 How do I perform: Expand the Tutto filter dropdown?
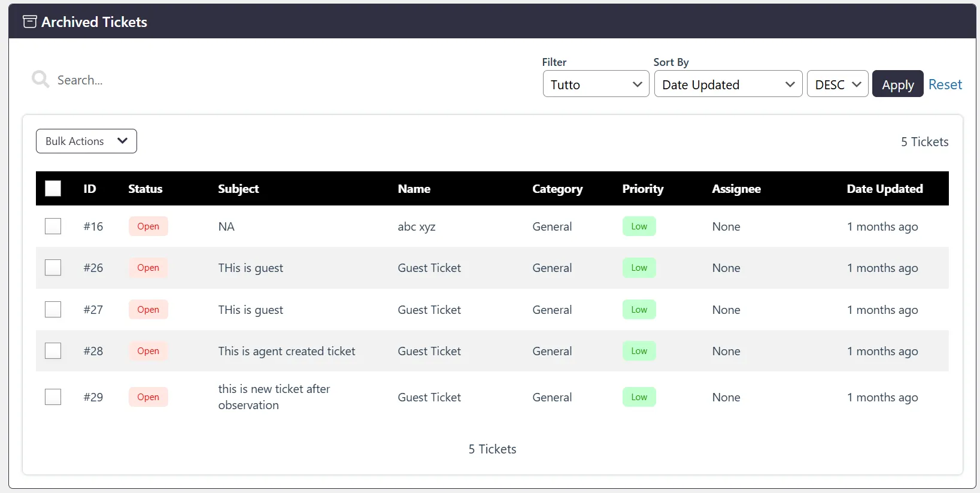[596, 84]
